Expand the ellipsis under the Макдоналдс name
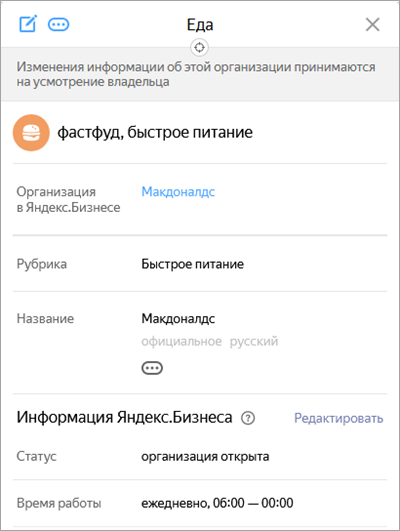This screenshot has height=531, width=400. [x=152, y=368]
